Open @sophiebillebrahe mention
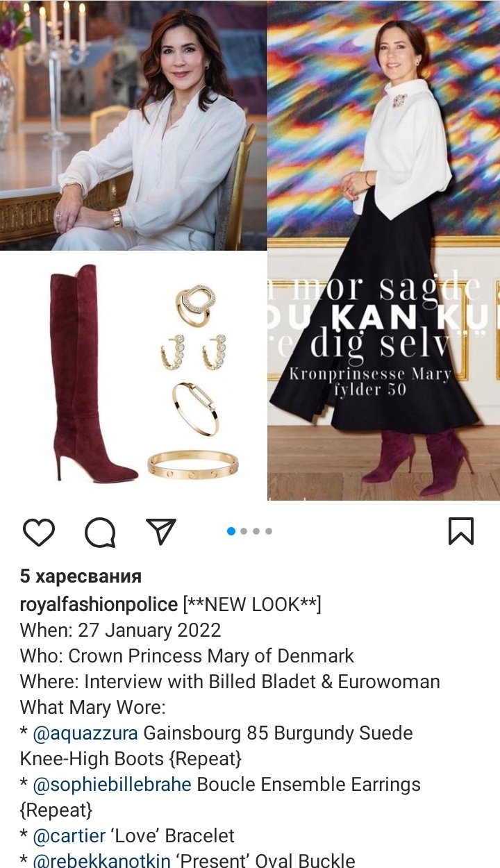The height and width of the screenshot is (868, 500). 112,785
